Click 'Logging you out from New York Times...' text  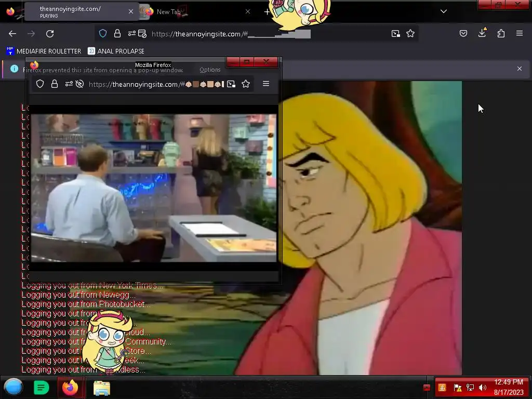click(x=92, y=286)
